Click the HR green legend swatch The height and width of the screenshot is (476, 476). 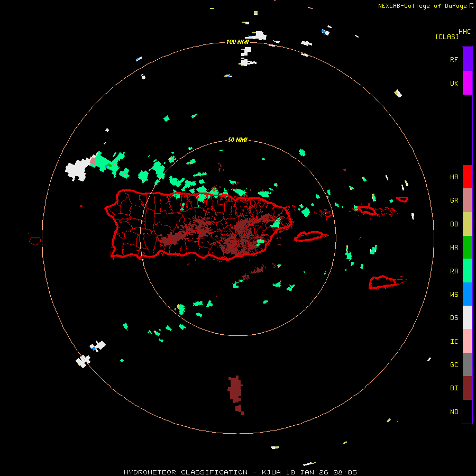pyautogui.click(x=467, y=248)
